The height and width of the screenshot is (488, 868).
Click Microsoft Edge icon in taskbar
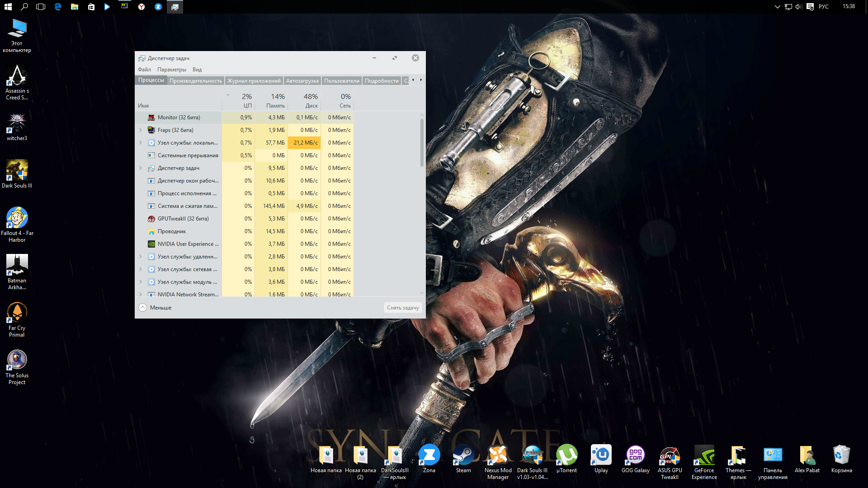click(x=58, y=7)
